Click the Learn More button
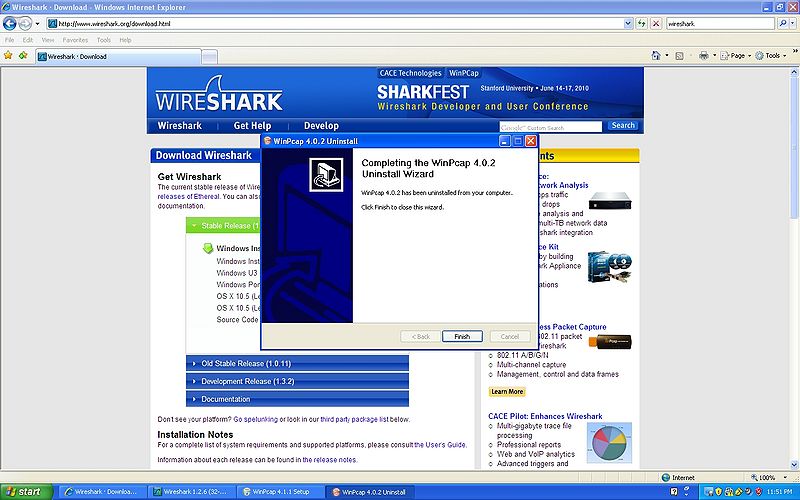This screenshot has width=800, height=500. [x=507, y=392]
